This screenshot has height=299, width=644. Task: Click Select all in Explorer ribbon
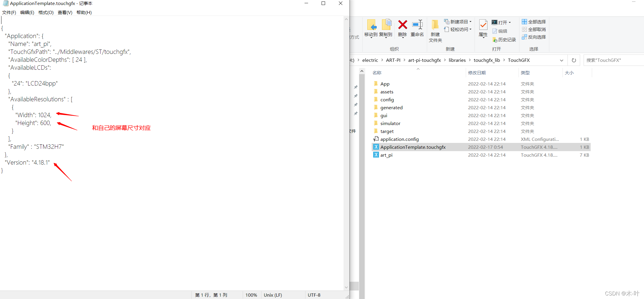[x=534, y=22]
